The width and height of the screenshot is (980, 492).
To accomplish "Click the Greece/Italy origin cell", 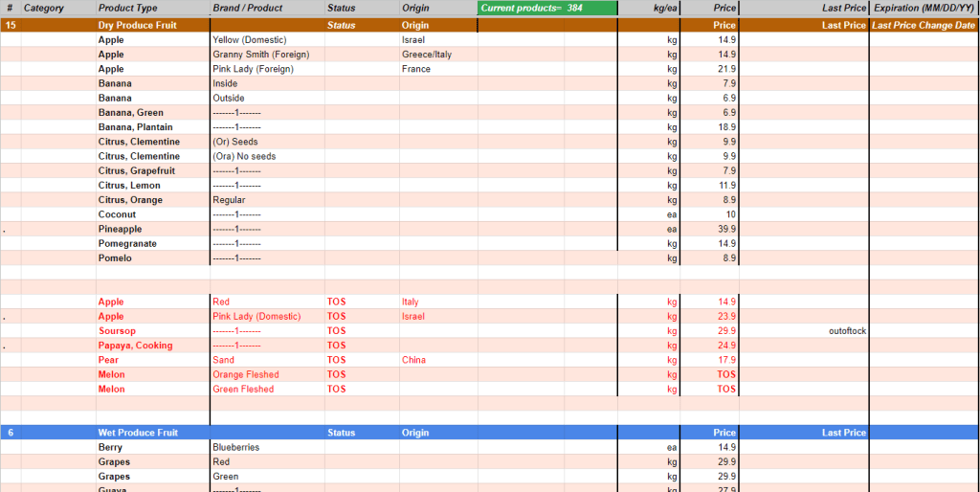I will (x=427, y=55).
